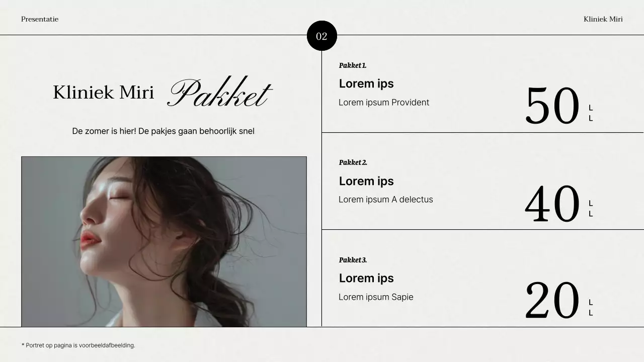This screenshot has height=362, width=644.
Task: Click the large number 20
Action: [x=552, y=301]
